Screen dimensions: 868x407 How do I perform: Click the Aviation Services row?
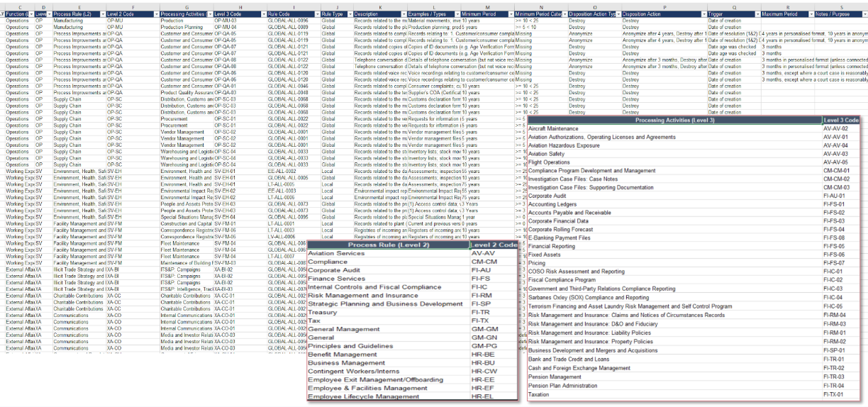pos(388,253)
